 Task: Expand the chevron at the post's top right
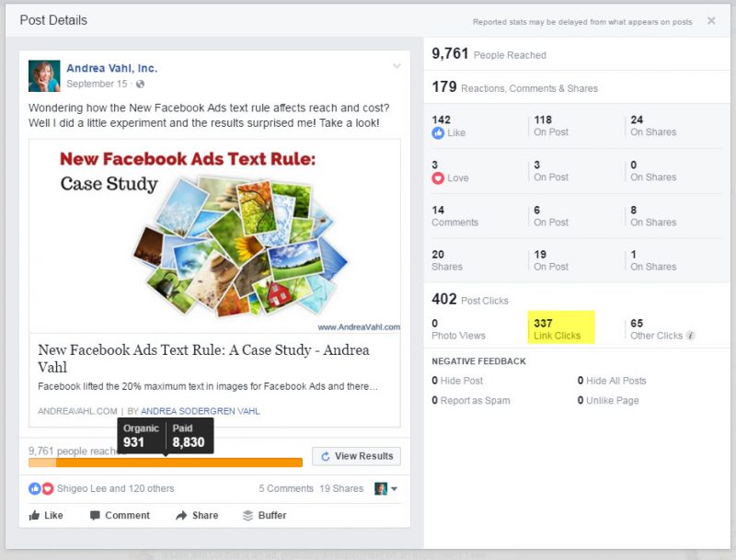[x=396, y=66]
